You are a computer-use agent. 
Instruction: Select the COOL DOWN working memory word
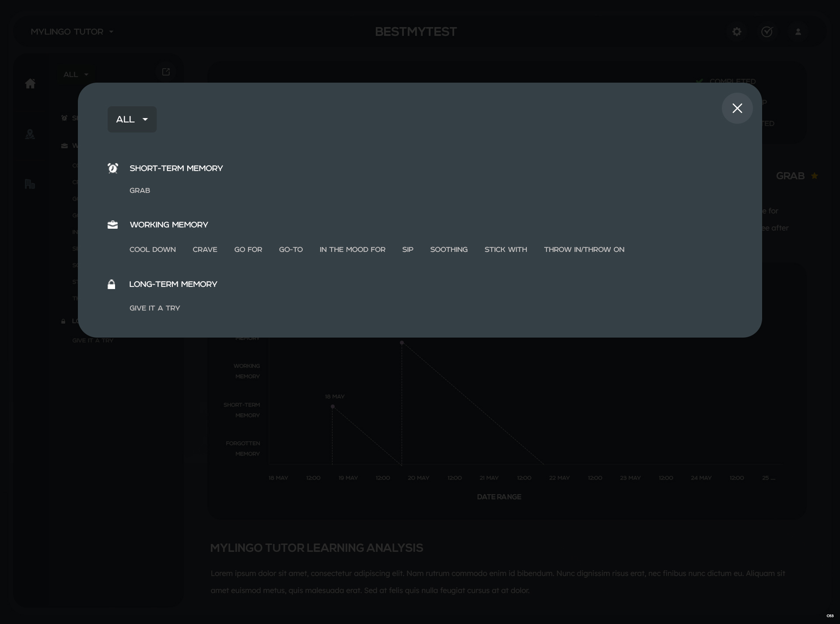(x=152, y=249)
